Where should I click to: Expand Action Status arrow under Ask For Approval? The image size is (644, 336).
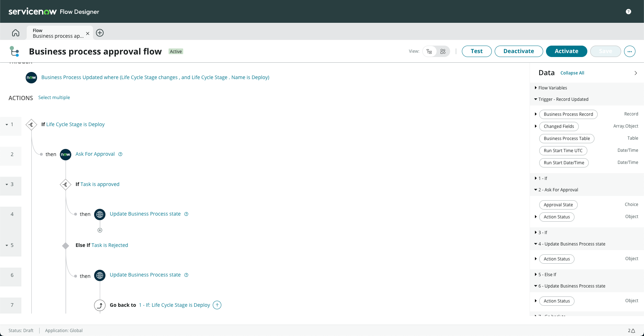point(536,217)
